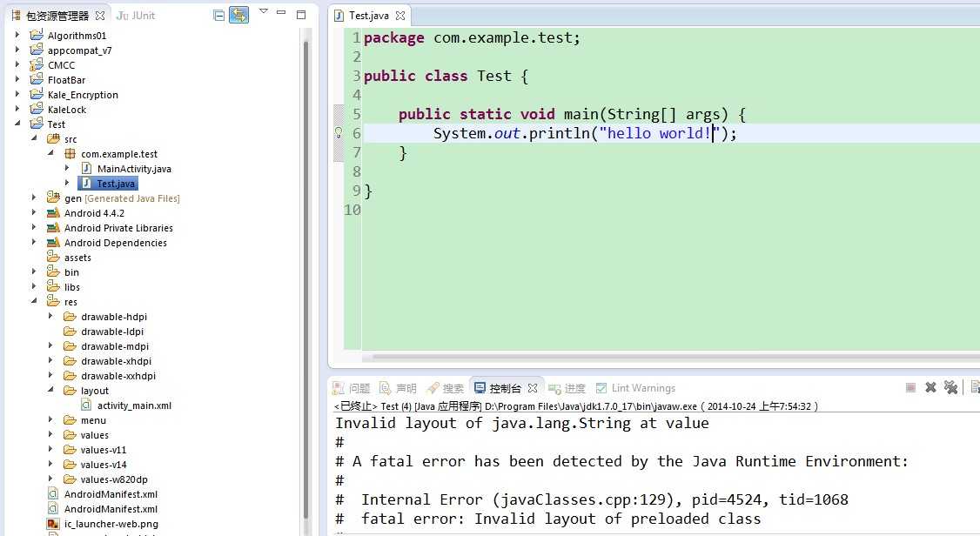980x536 pixels.
Task: Collapse the layout folder
Action: pyautogui.click(x=50, y=390)
